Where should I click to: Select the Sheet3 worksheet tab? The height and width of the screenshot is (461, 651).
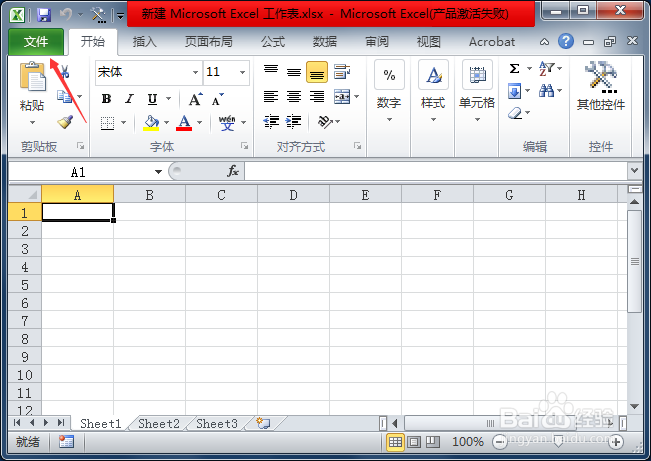(217, 424)
